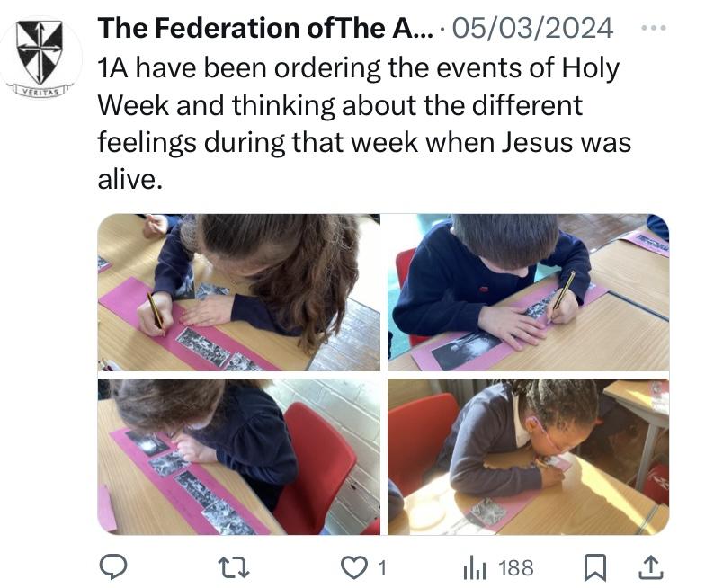Click the like count number 1
The width and height of the screenshot is (705, 588).
point(381,567)
